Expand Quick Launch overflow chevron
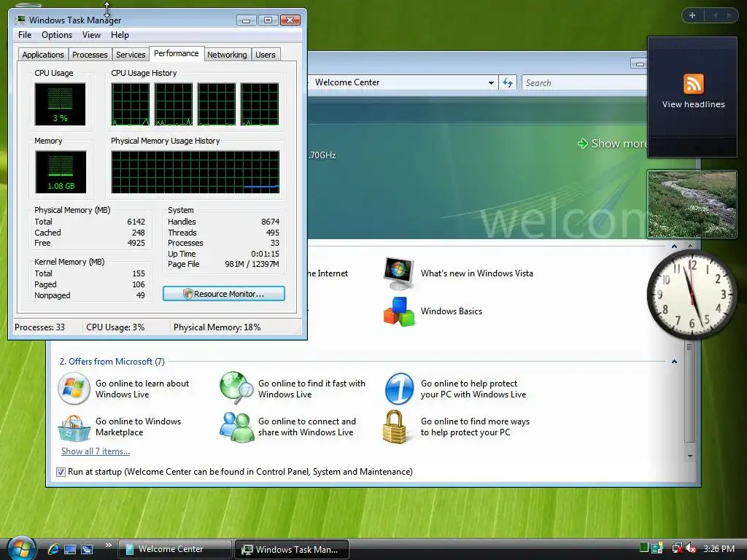Viewport: 747px width, 560px height. coord(108,545)
